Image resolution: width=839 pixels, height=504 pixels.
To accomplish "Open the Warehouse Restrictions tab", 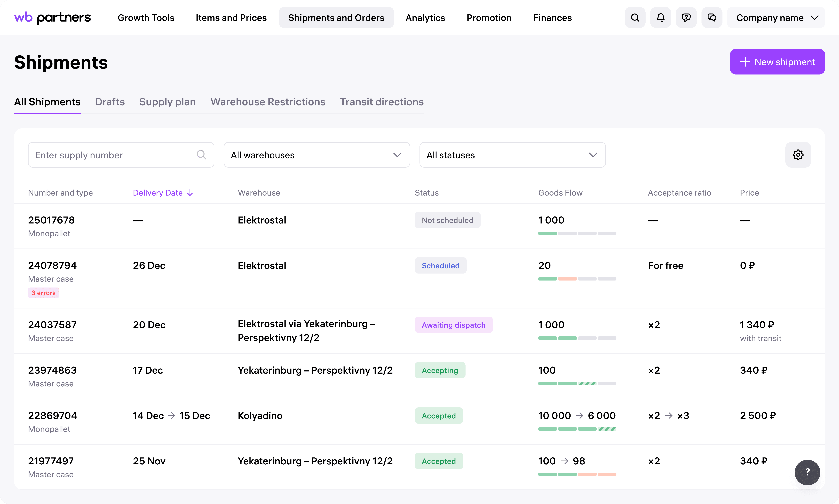I will click(268, 102).
